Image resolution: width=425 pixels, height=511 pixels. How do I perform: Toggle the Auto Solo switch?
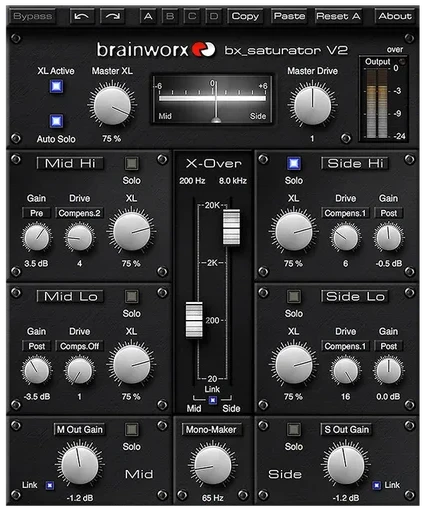point(57,121)
